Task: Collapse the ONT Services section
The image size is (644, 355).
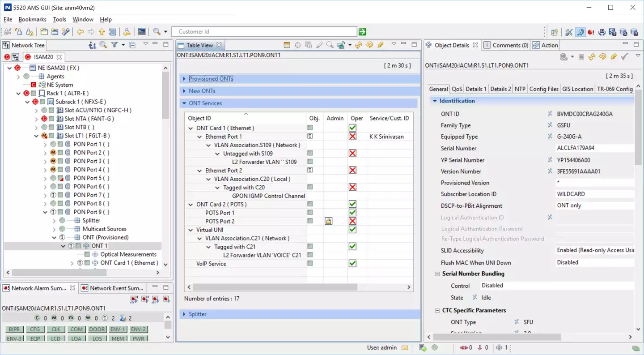Action: pyautogui.click(x=184, y=103)
